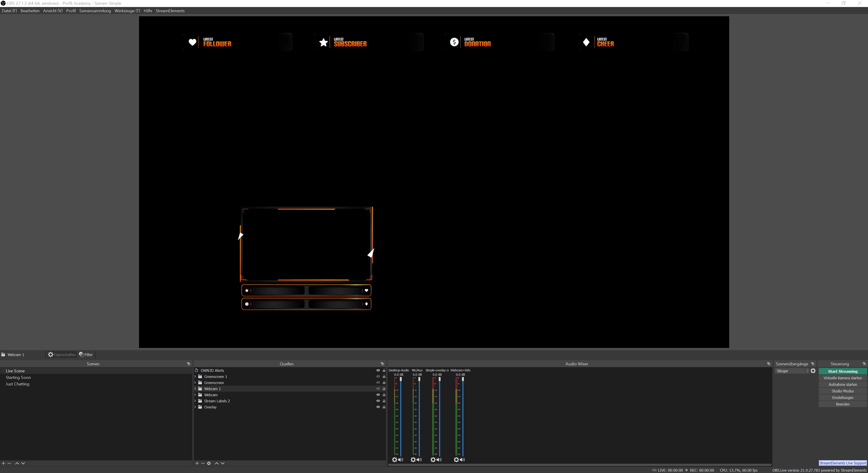Remove selected scene with minus icon
Viewport: 868px width, 473px height.
(9, 463)
